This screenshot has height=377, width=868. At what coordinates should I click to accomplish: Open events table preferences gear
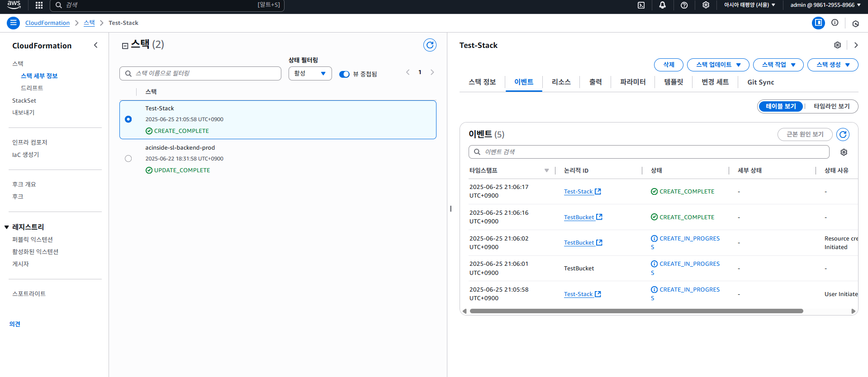click(844, 152)
